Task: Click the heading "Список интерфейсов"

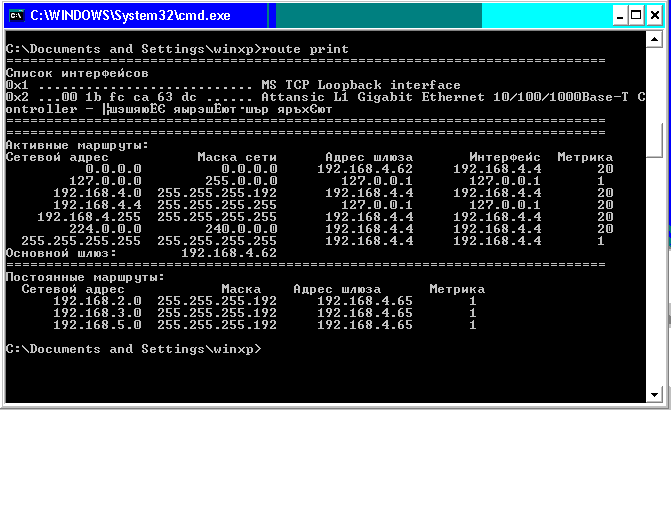Action: (x=77, y=73)
